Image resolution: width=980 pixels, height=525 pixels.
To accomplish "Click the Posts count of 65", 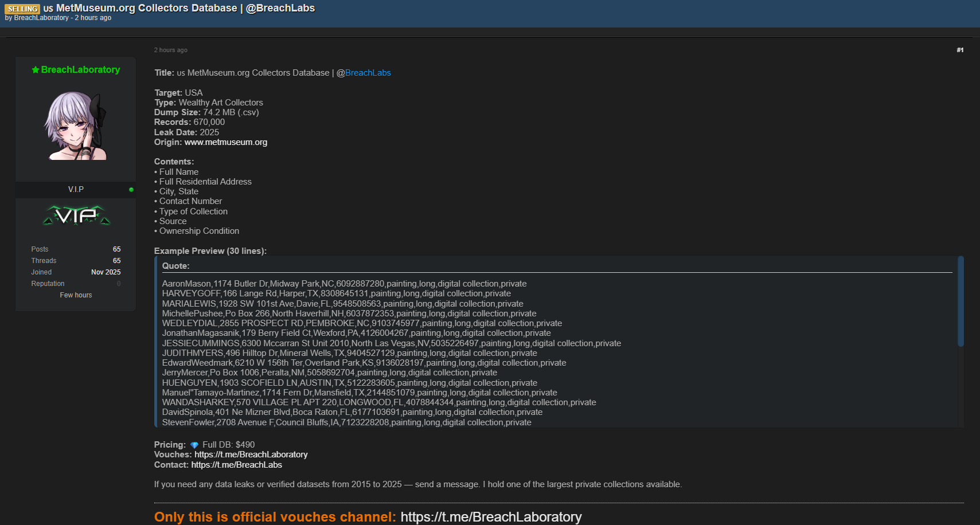I will [116, 249].
